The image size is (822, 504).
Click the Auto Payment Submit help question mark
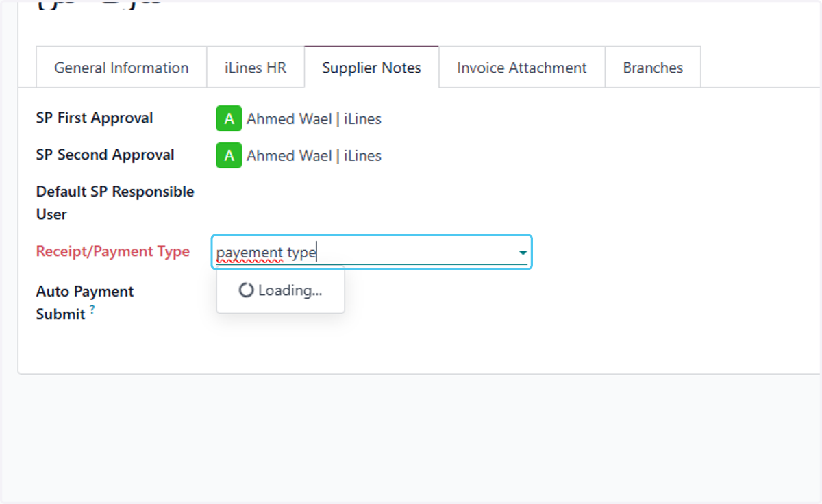(92, 310)
